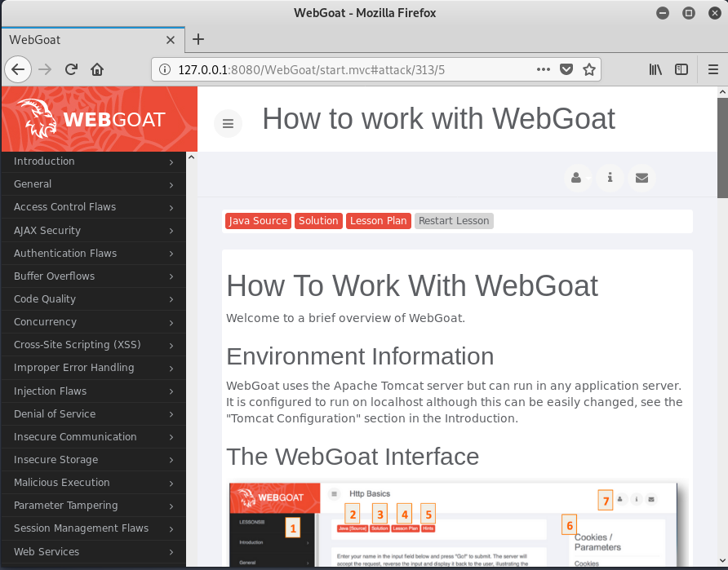Viewport: 728px width, 570px height.
Task: Reload the current WebGoat page
Action: point(71,69)
